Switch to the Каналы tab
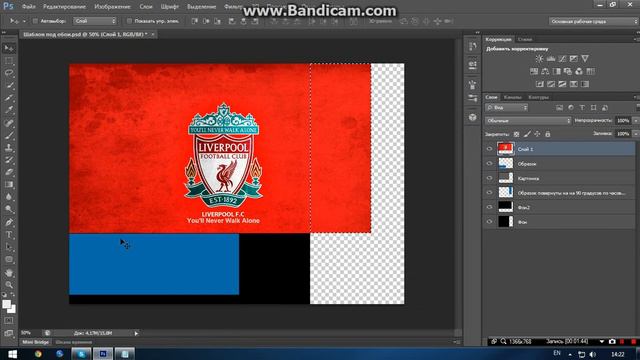The height and width of the screenshot is (360, 640). [x=512, y=97]
